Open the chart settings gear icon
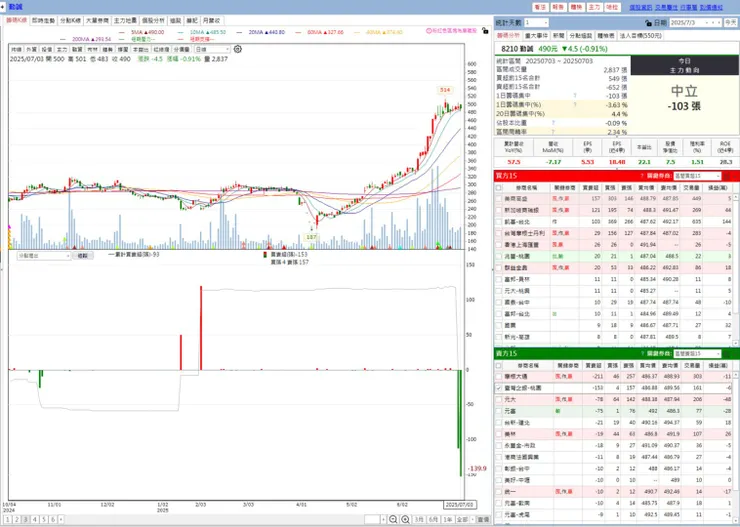Screen dimensions: 740x527 coord(238,49)
